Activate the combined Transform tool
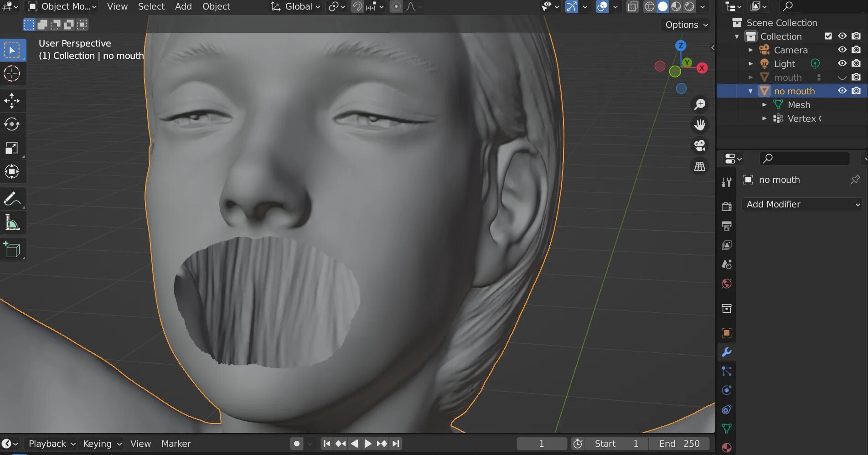 coord(12,171)
